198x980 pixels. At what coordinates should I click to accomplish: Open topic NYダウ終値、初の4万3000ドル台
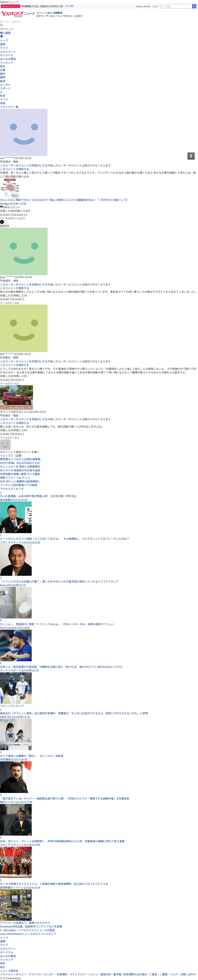pyautogui.click(x=20, y=463)
